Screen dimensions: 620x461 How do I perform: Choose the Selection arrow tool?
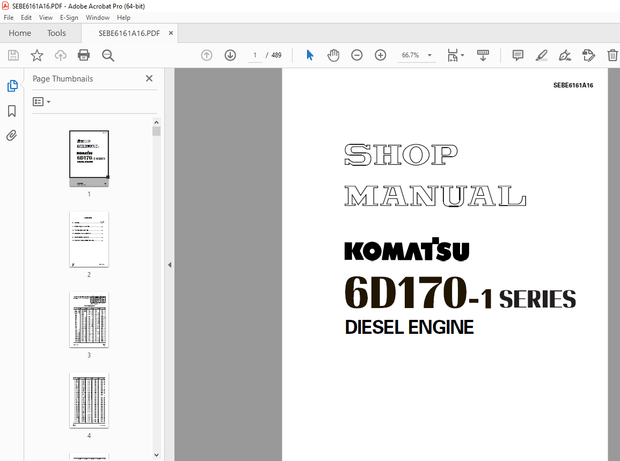[x=310, y=55]
